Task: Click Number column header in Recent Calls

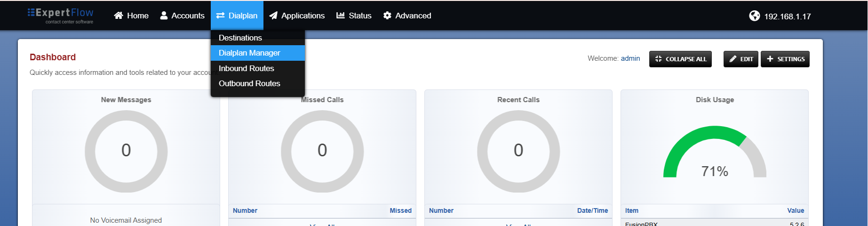Action: pyautogui.click(x=441, y=210)
